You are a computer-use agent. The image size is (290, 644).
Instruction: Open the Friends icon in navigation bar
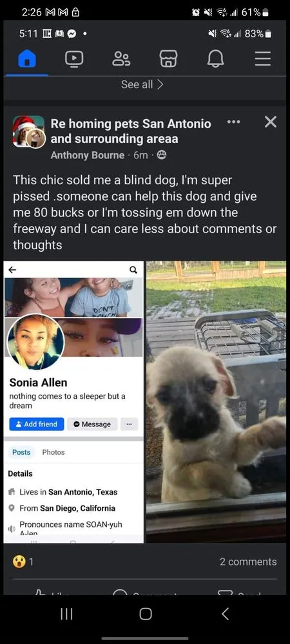(121, 59)
